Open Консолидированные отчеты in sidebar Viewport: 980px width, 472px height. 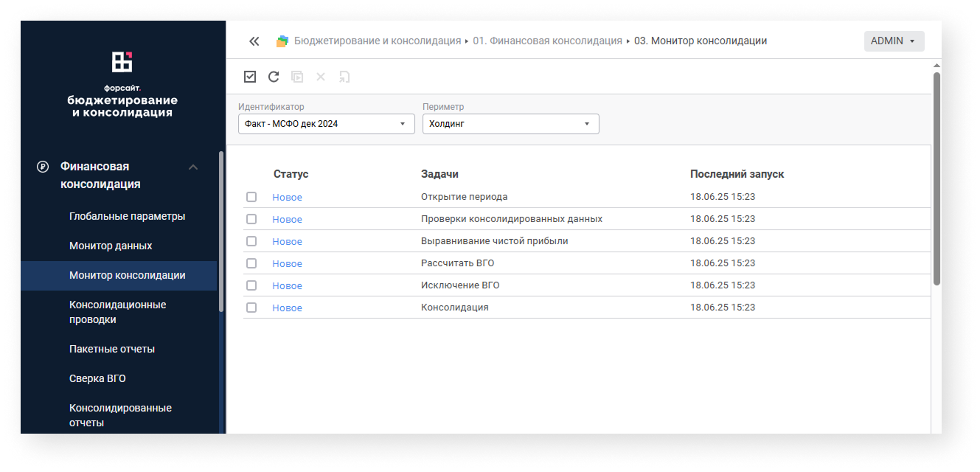pos(120,415)
